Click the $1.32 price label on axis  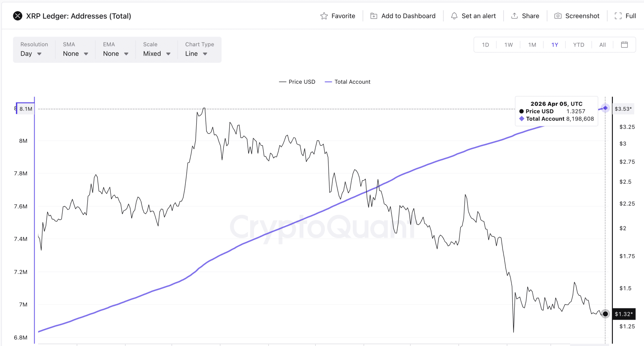point(624,314)
